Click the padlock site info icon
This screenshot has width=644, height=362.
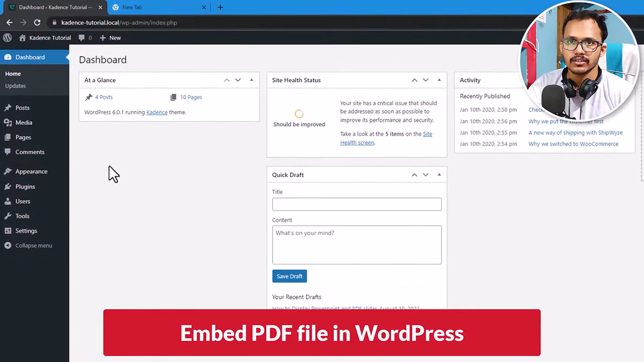point(54,22)
